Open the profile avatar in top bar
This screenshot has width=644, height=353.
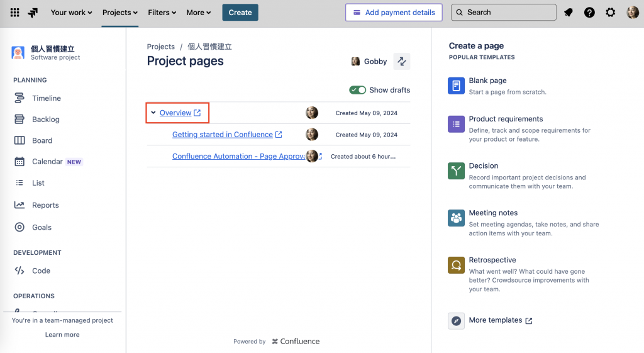coord(633,13)
